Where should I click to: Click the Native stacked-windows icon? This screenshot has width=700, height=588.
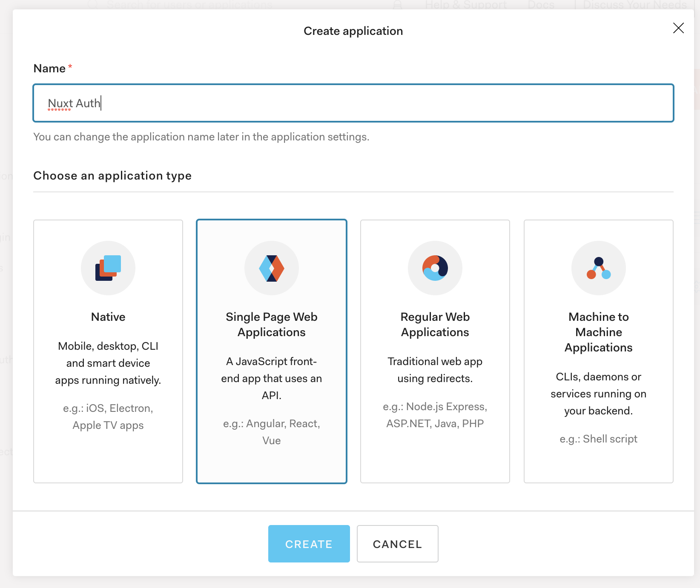108,268
